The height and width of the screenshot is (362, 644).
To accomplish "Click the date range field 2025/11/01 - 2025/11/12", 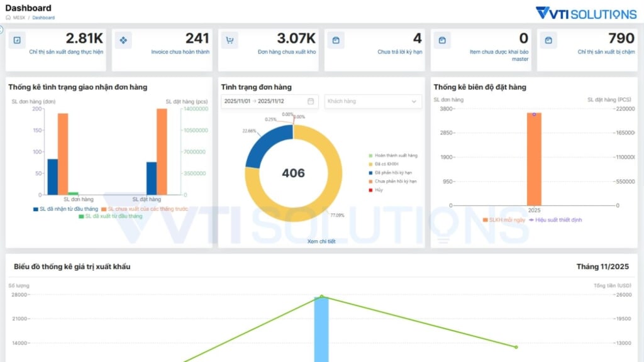I will (269, 101).
